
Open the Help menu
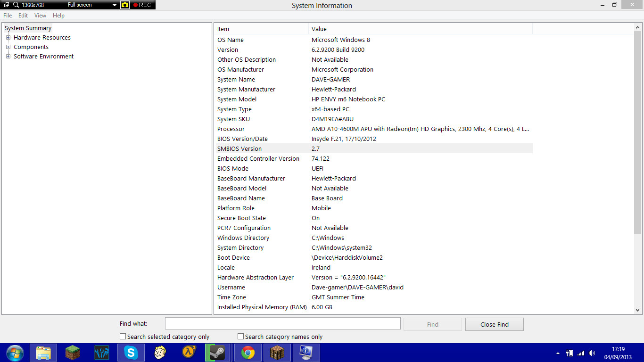click(58, 16)
